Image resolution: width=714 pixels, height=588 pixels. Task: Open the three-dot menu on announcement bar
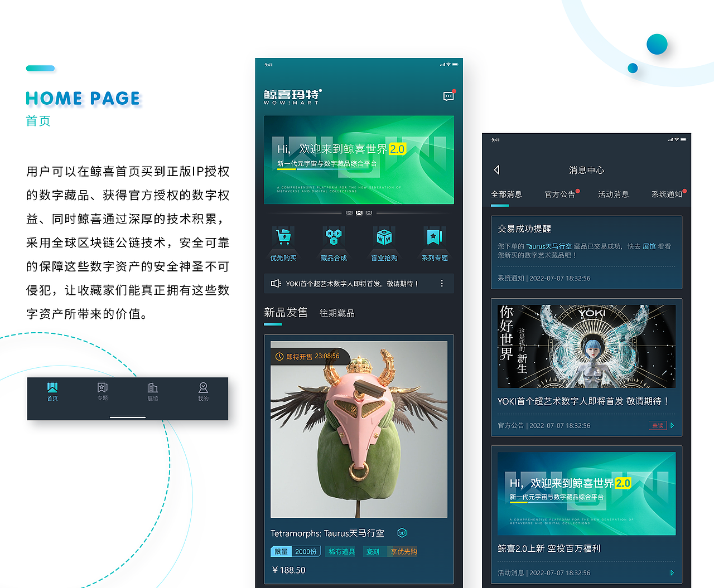[442, 284]
